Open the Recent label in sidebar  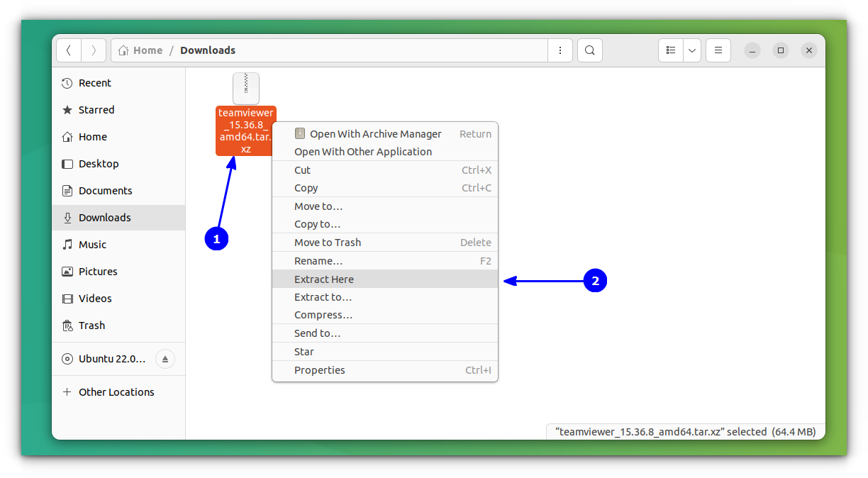click(95, 83)
